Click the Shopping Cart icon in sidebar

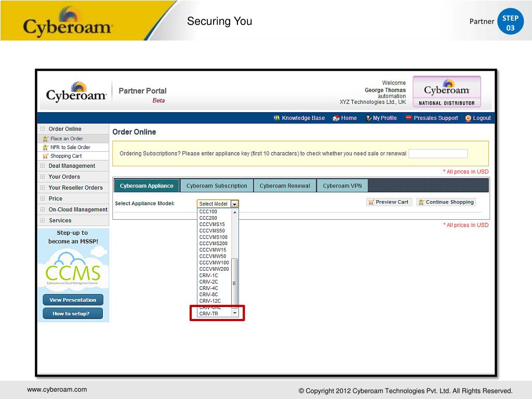click(46, 156)
